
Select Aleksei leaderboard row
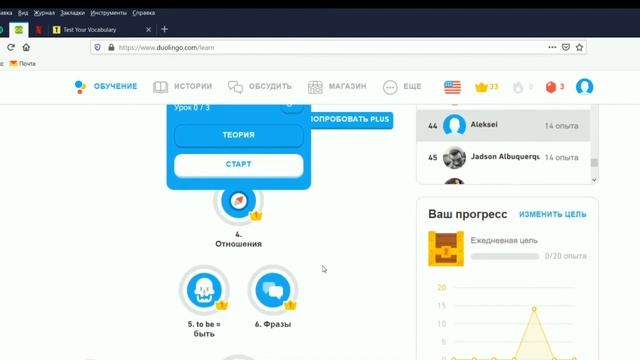[x=503, y=125]
